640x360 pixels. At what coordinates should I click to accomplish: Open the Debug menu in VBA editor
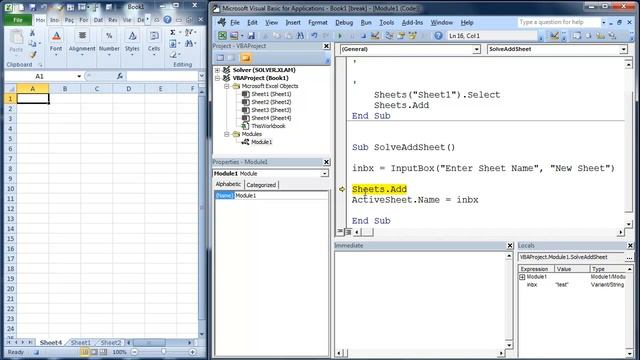pos(344,22)
